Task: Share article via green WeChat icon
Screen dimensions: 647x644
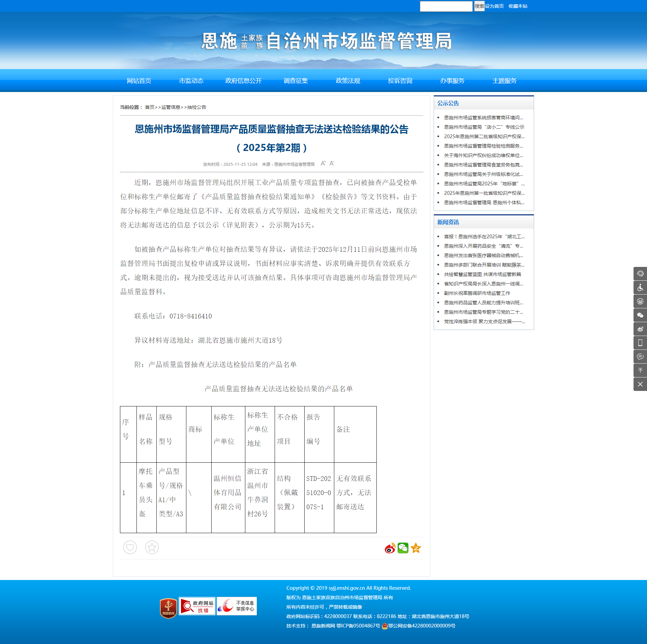Action: tap(403, 548)
